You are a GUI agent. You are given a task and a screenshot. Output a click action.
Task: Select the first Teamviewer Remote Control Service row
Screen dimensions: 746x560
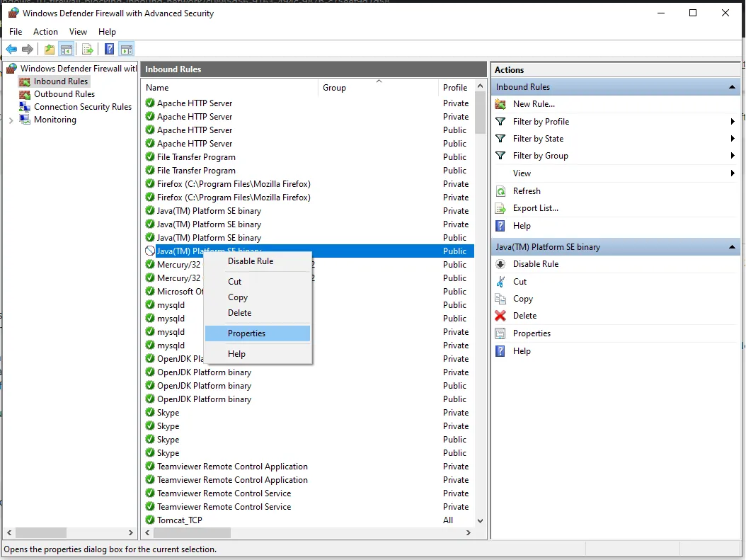pos(309,493)
